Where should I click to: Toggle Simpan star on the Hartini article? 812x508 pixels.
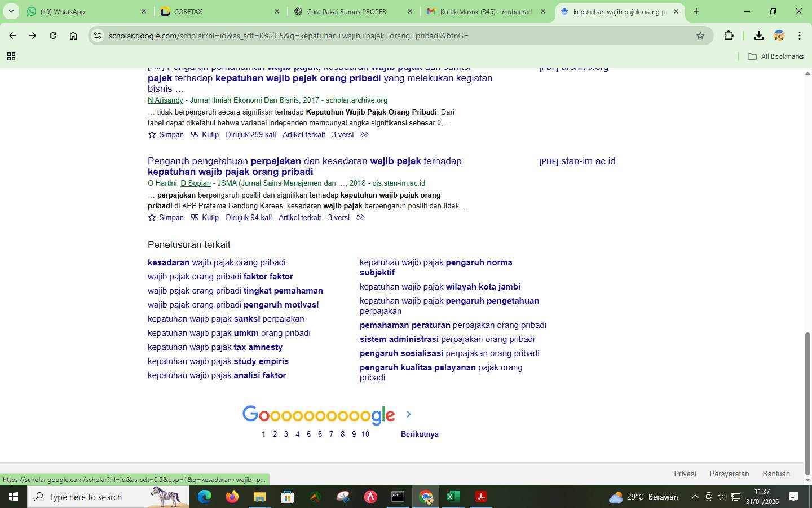pos(152,217)
